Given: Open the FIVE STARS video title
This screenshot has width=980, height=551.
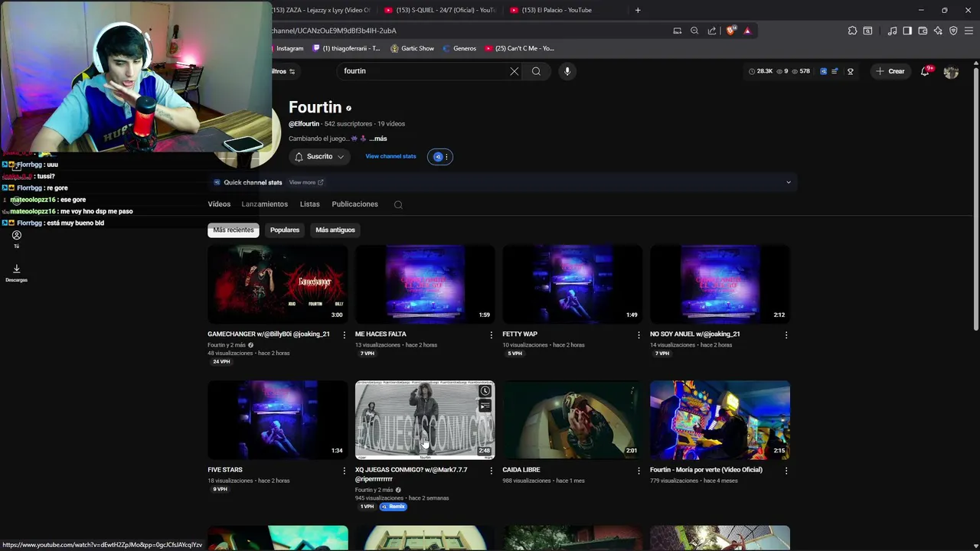Looking at the screenshot, I should tap(225, 470).
